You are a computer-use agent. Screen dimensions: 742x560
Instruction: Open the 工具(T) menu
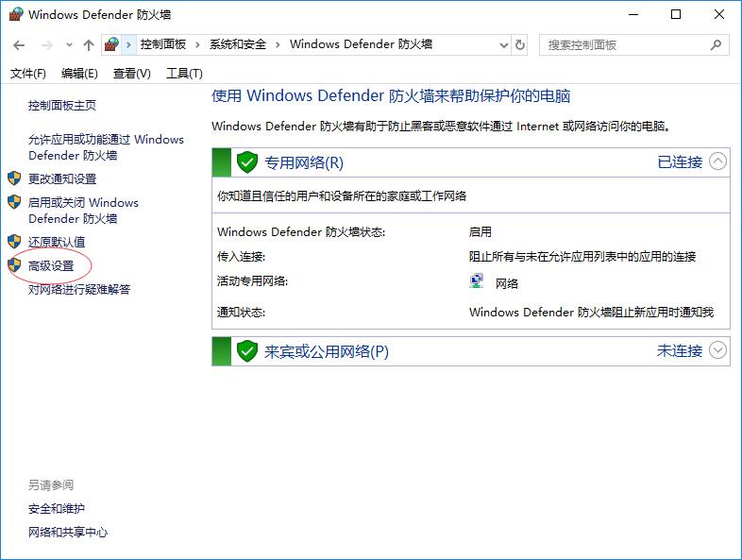tap(184, 74)
